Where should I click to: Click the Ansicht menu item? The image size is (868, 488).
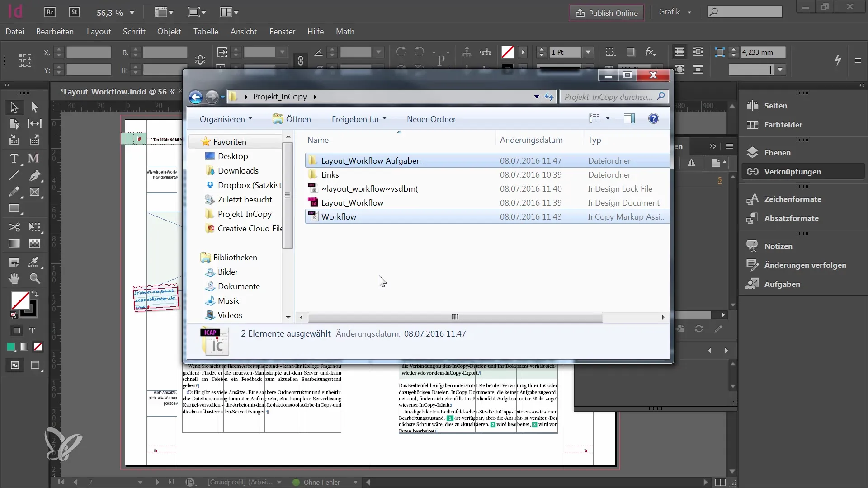click(243, 32)
